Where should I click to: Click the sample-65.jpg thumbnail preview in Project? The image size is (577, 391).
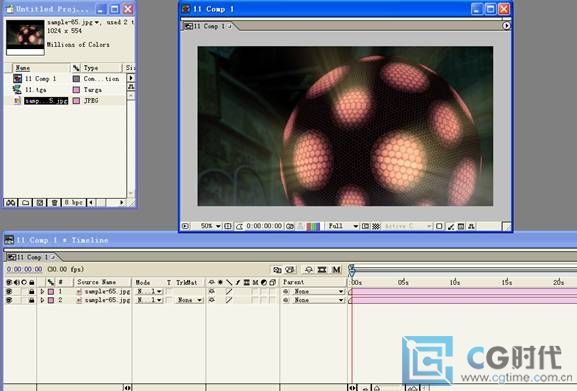pos(25,38)
